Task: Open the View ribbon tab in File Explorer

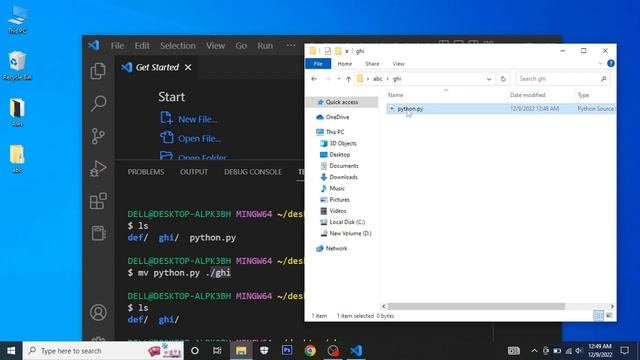Action: (x=398, y=64)
